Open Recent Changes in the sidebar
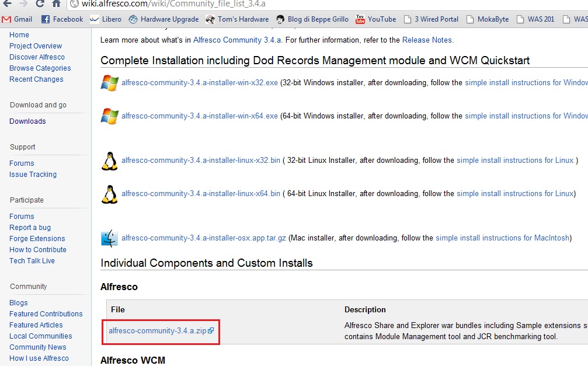588x366 pixels. (x=36, y=79)
